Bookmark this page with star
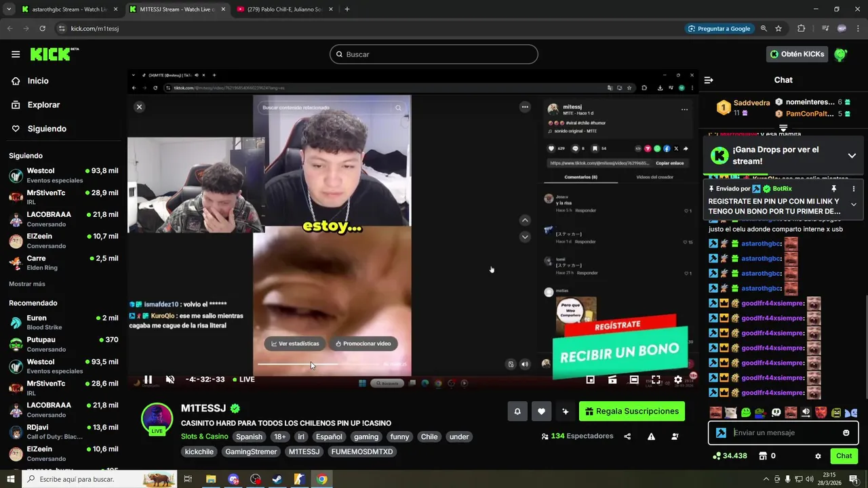This screenshot has height=488, width=868. coord(778,28)
